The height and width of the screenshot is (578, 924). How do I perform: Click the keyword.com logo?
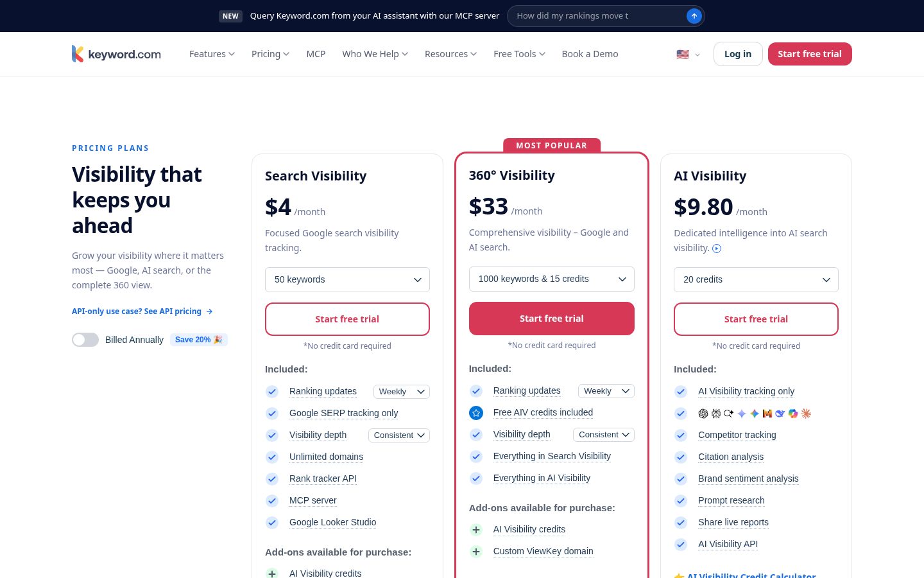pyautogui.click(x=116, y=54)
